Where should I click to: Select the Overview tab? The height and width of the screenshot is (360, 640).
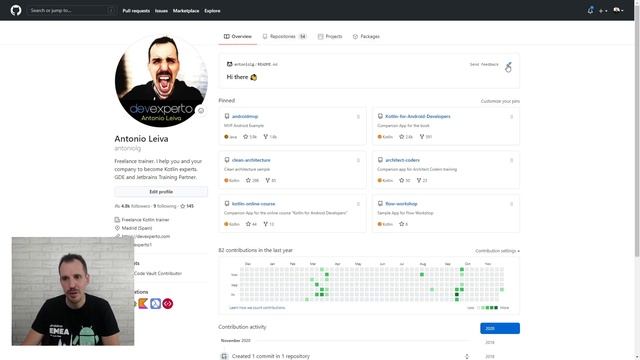[238, 36]
